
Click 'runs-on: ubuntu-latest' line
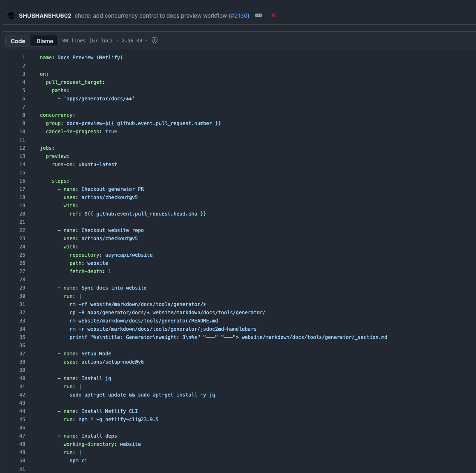(84, 165)
